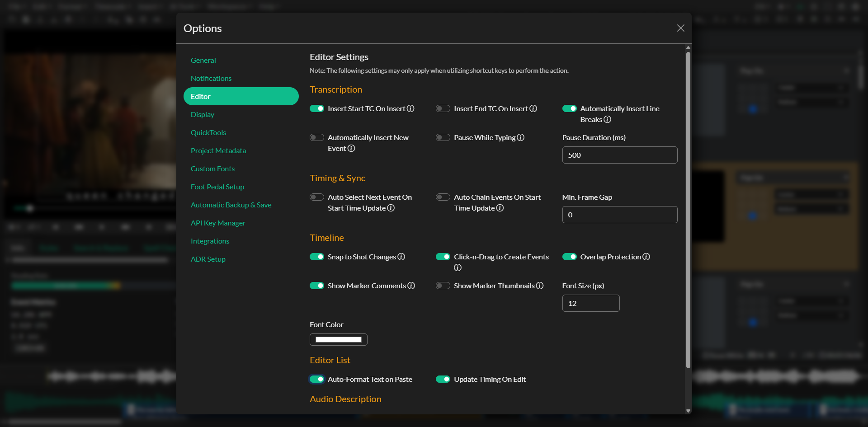Open info icon for Automatically Insert Line Breaks
The image size is (868, 427).
pos(608,119)
